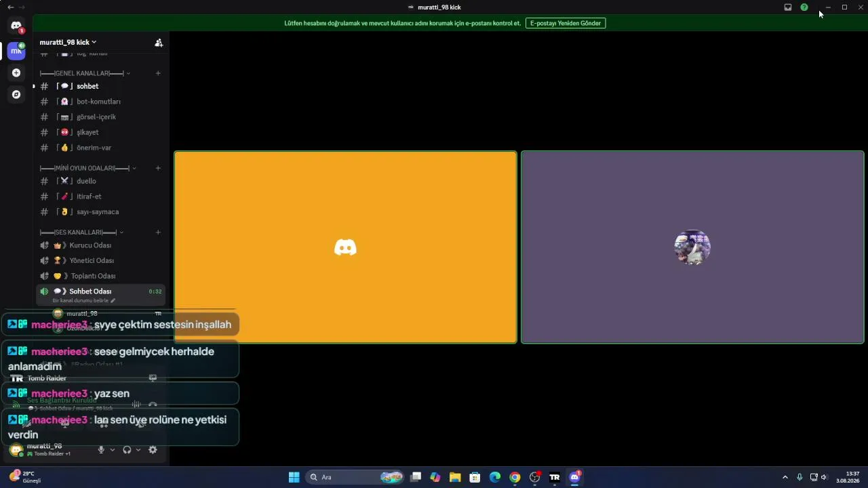Click the system tray microphone icon
The height and width of the screenshot is (488, 868).
(800, 477)
